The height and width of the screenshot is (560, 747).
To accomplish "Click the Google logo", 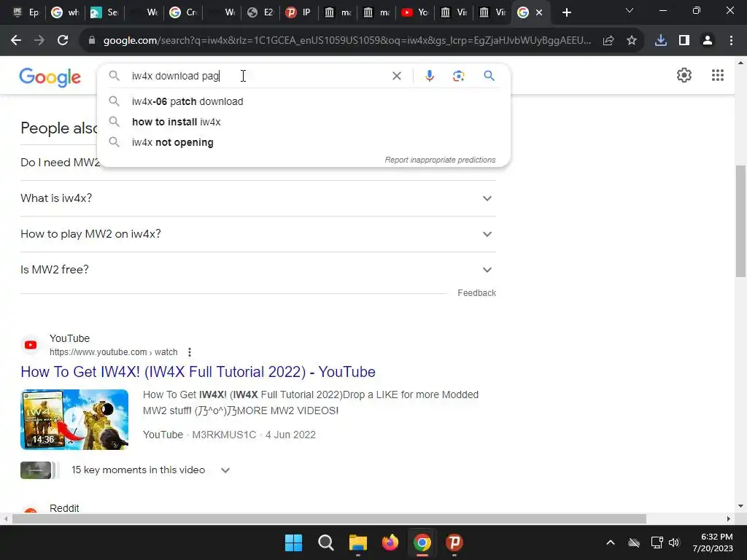I will [50, 77].
